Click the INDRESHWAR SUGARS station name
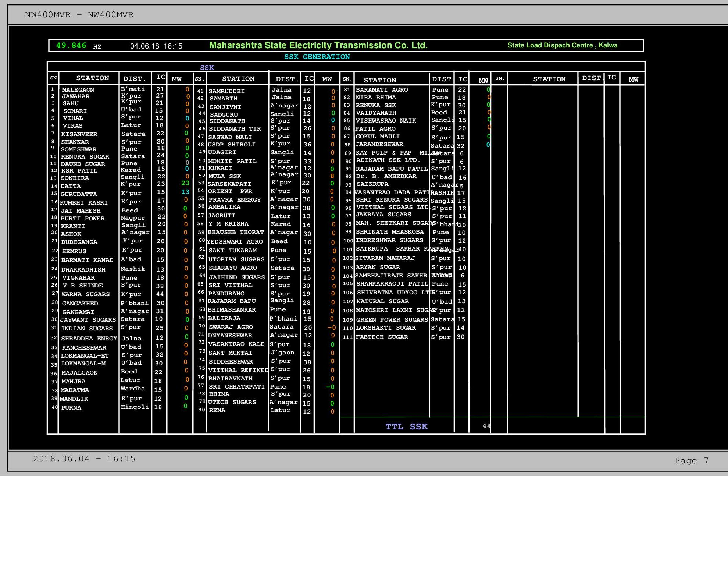This screenshot has width=728, height=563. (x=389, y=240)
